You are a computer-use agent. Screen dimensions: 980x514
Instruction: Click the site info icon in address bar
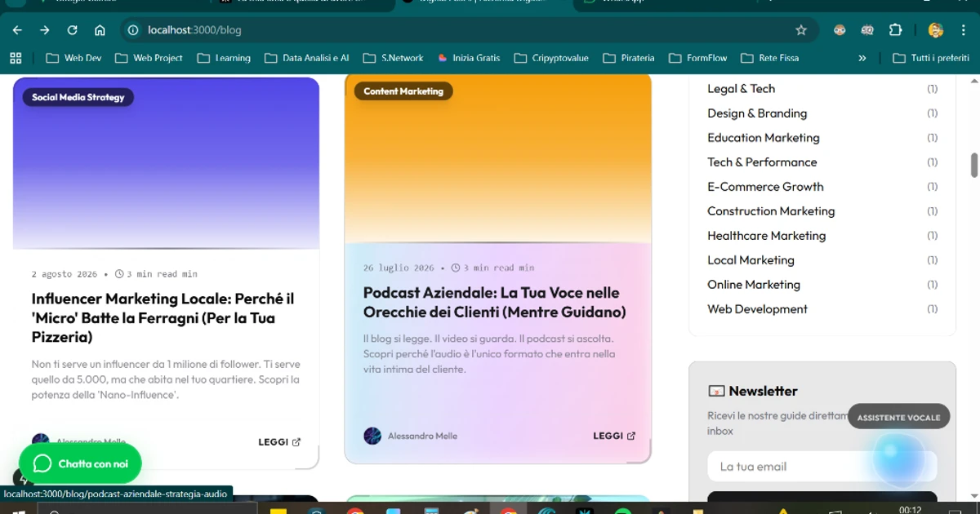(133, 30)
